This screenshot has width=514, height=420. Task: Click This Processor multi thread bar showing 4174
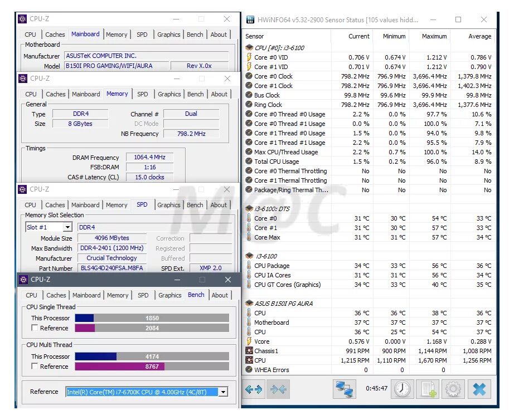coord(152,356)
